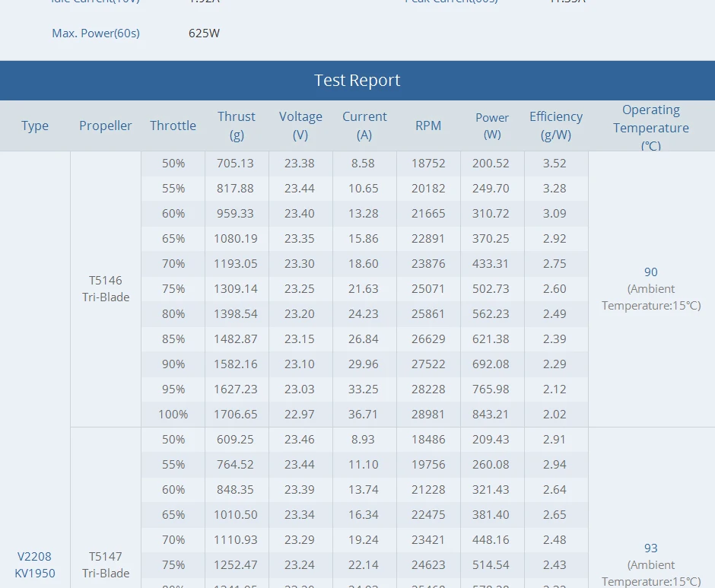715x588 pixels.
Task: Click efficiency value 2.49
Action: [x=555, y=314]
